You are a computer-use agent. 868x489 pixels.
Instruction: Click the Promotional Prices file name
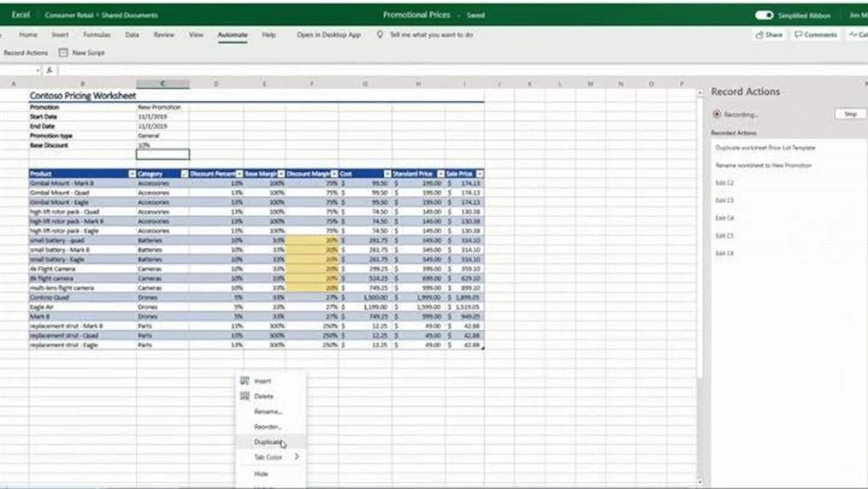pyautogui.click(x=417, y=15)
